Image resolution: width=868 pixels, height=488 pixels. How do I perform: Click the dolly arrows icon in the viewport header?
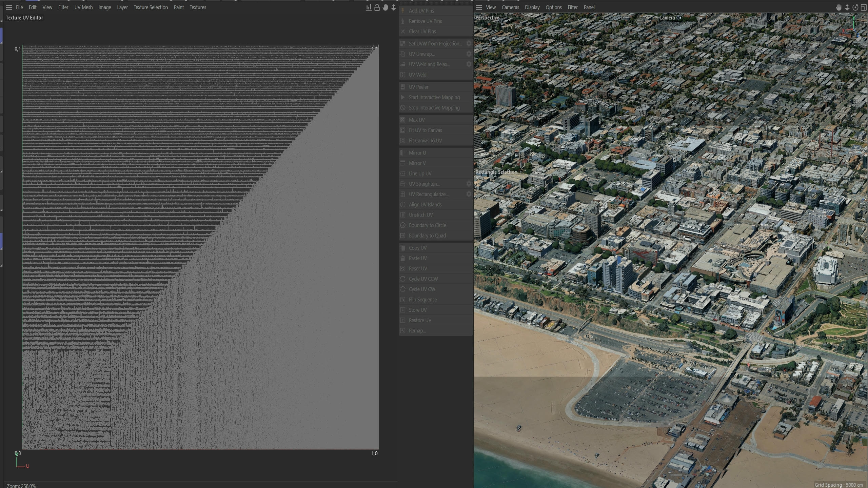pos(847,7)
